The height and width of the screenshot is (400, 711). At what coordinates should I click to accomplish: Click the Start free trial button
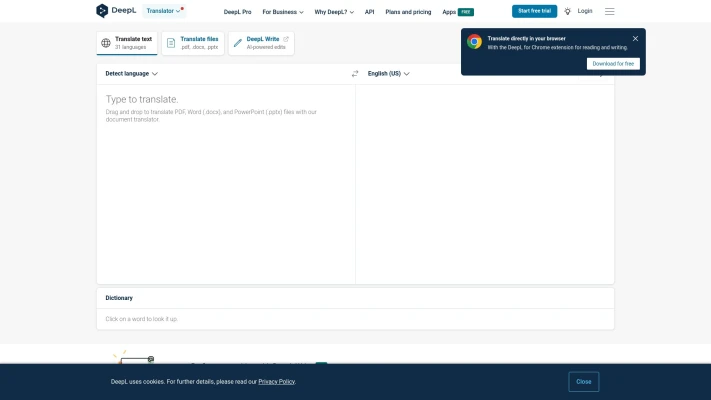point(534,11)
